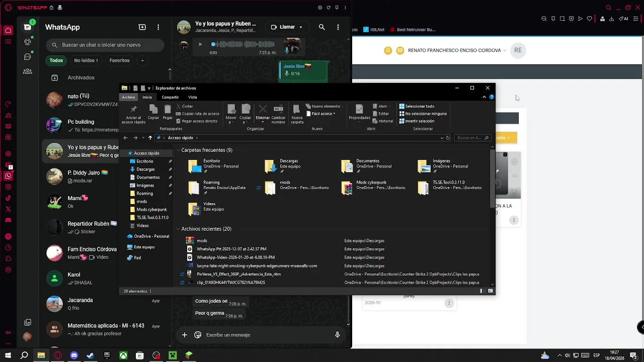This screenshot has height=362, width=644.
Task: Open WhatsApp Channels icon in left rail
Action: pos(28,57)
